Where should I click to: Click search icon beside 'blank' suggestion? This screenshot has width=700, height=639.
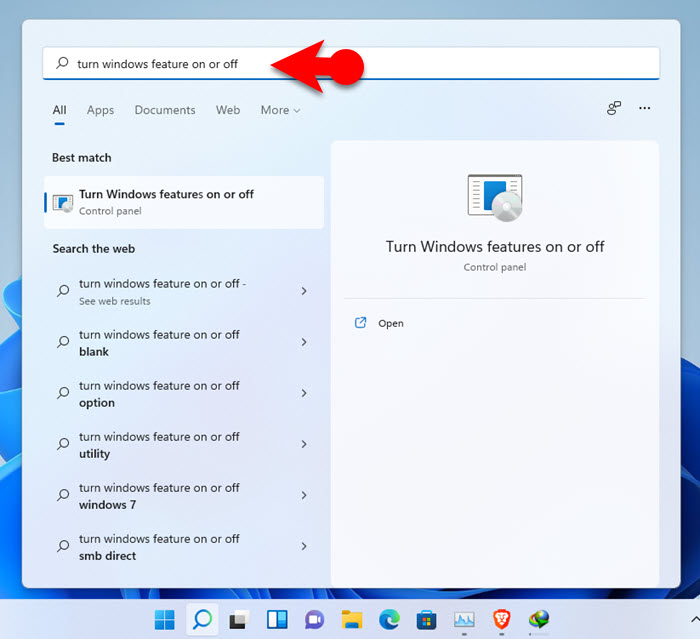tap(63, 342)
